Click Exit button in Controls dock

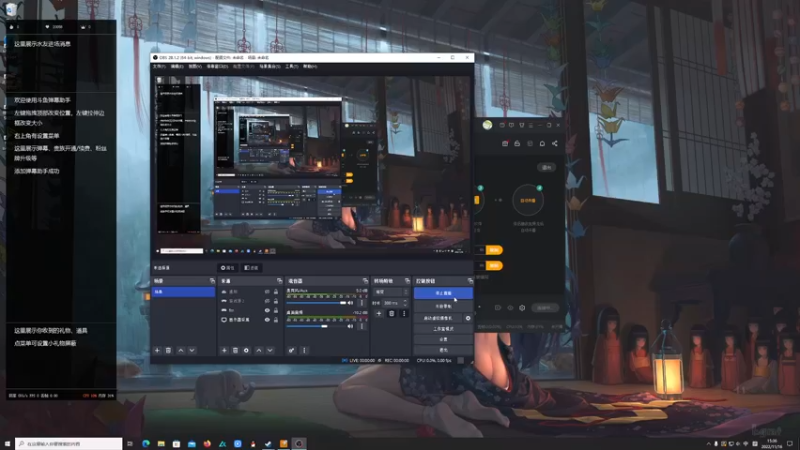click(x=443, y=350)
